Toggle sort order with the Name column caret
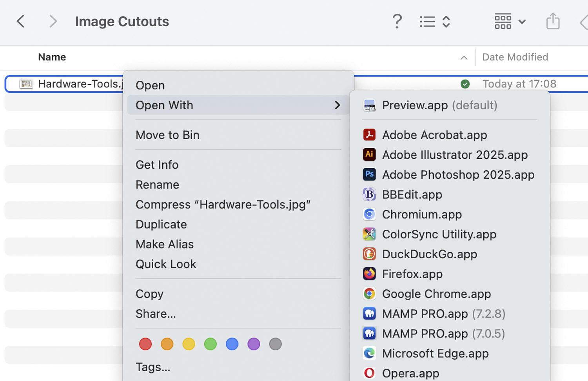This screenshot has height=381, width=588. (x=464, y=58)
